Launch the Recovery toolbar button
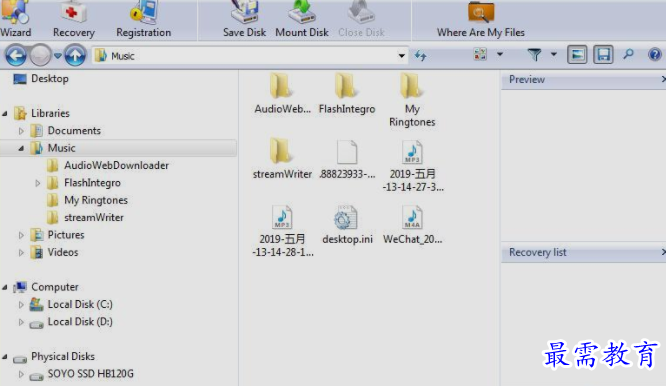The image size is (666, 386). pyautogui.click(x=73, y=20)
